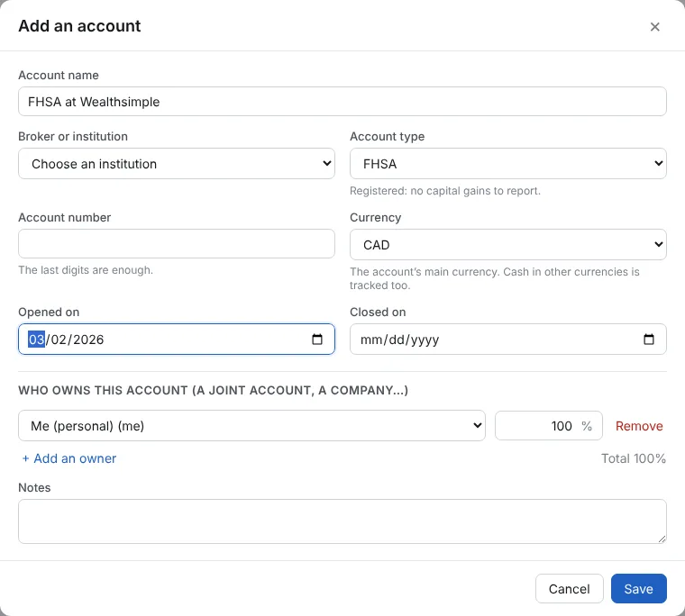Open calendar picker for Closed on date
This screenshot has height=616, width=685.
pyautogui.click(x=649, y=340)
